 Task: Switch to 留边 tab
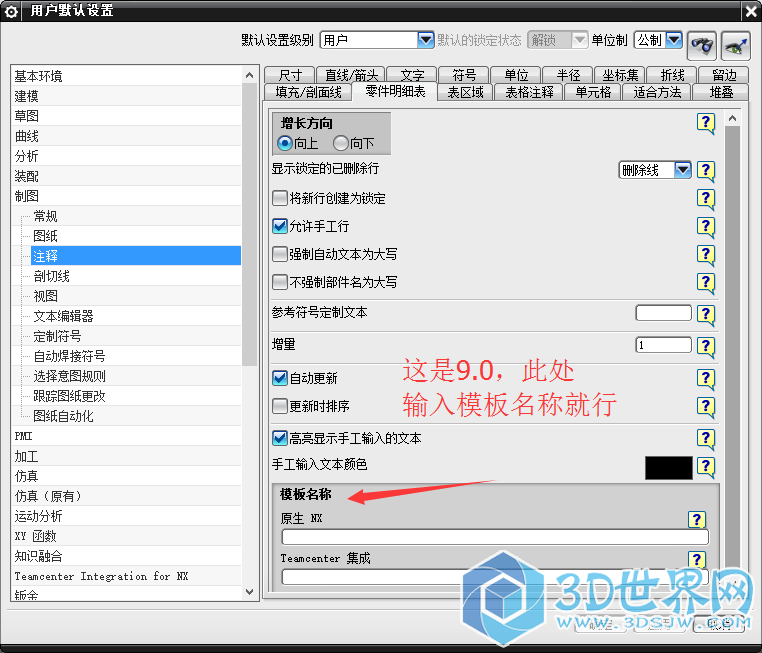click(724, 75)
